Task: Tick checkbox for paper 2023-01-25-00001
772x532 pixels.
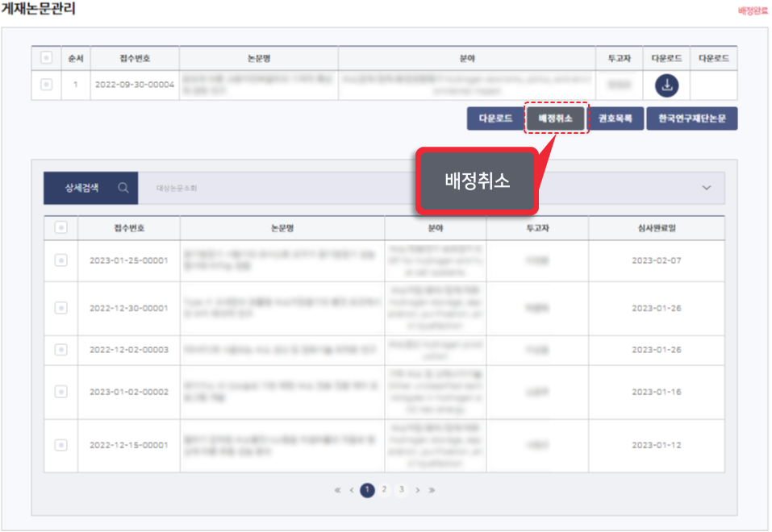Action: pyautogui.click(x=61, y=260)
